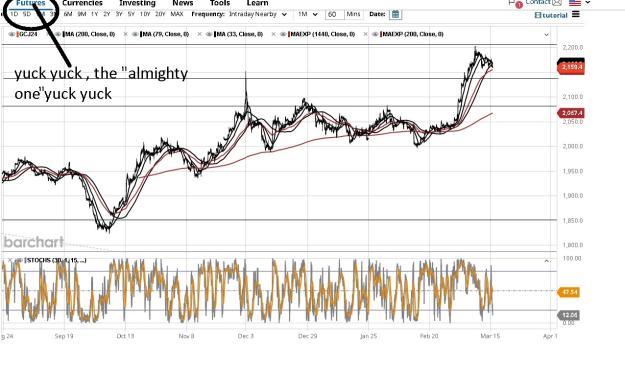Viewport: 625px width, 370px height.
Task: Toggle visibility eye for STOCHS indicator
Action: tap(18, 260)
